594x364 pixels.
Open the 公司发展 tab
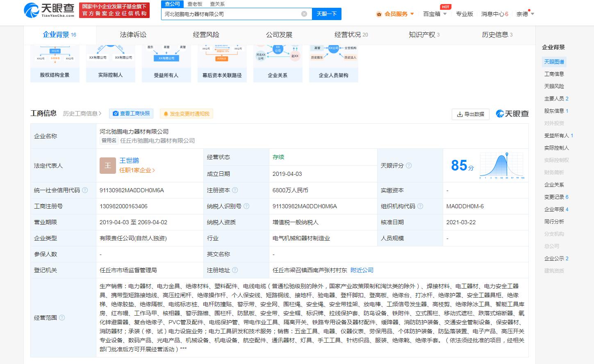(x=279, y=35)
